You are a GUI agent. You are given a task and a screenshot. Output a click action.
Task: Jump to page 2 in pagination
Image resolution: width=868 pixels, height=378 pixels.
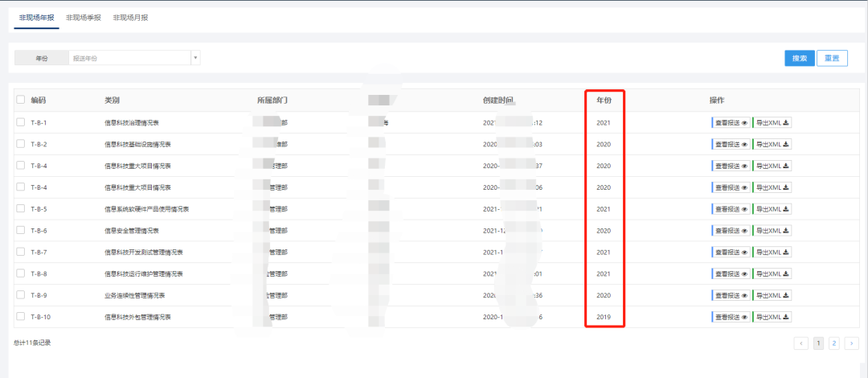[833, 343]
